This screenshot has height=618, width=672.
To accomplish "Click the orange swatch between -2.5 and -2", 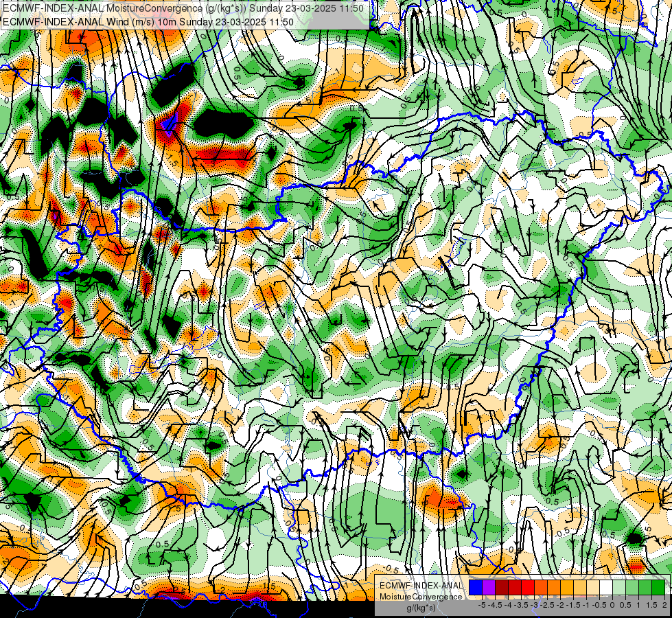I will (x=554, y=588).
